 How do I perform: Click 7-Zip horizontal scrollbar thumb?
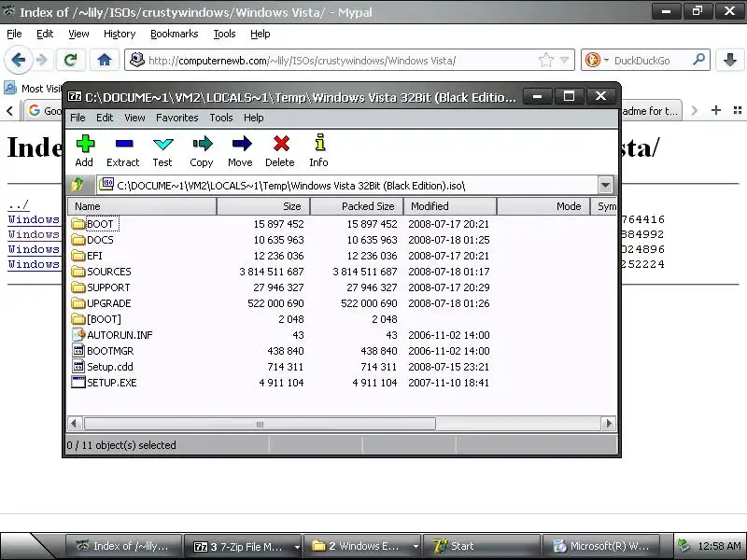point(260,424)
